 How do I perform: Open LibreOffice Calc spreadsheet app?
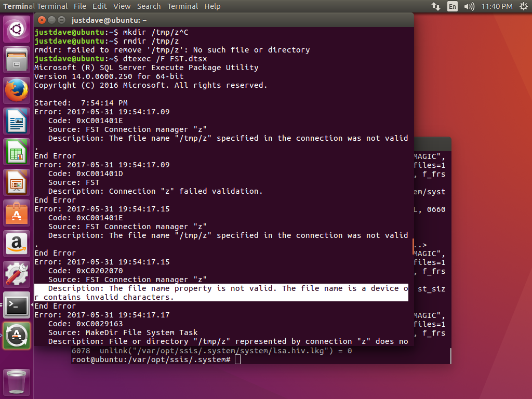pyautogui.click(x=17, y=152)
